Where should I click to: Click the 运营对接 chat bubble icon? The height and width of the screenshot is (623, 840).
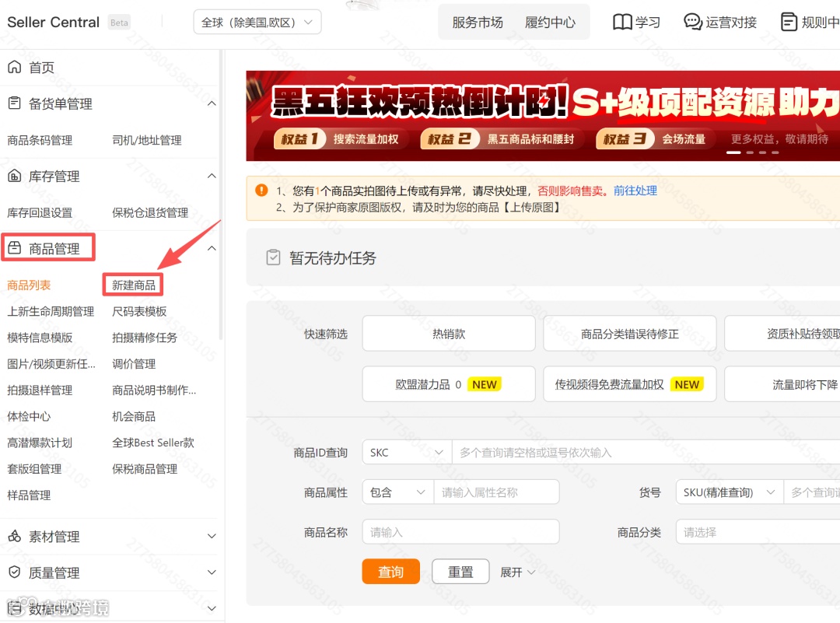(x=693, y=22)
